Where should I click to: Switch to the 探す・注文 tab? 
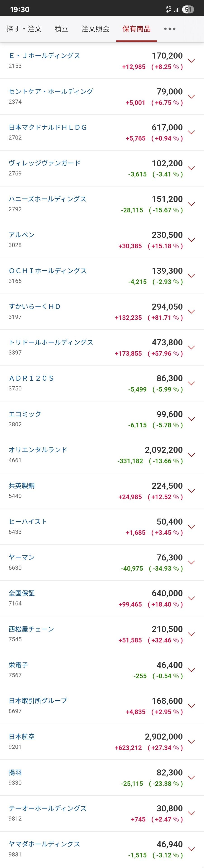click(24, 29)
